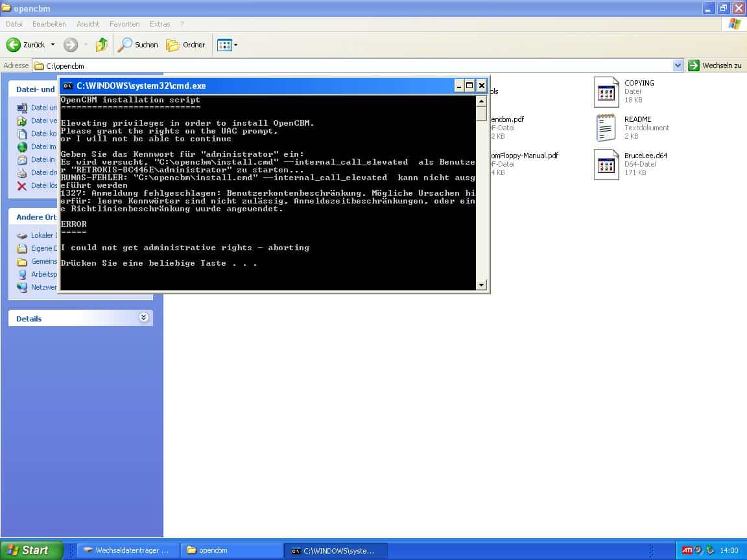747x560 pixels.
Task: Expand the Details panel chevron
Action: pos(143,318)
